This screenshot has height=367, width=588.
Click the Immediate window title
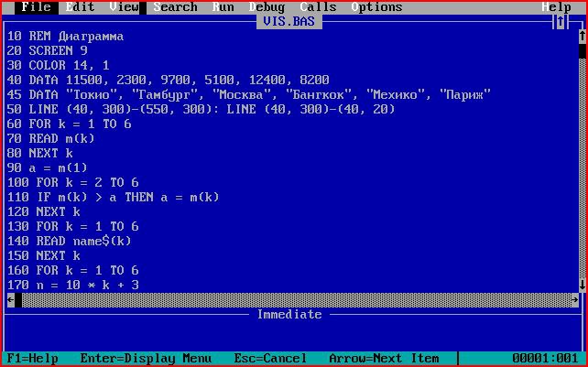point(289,314)
